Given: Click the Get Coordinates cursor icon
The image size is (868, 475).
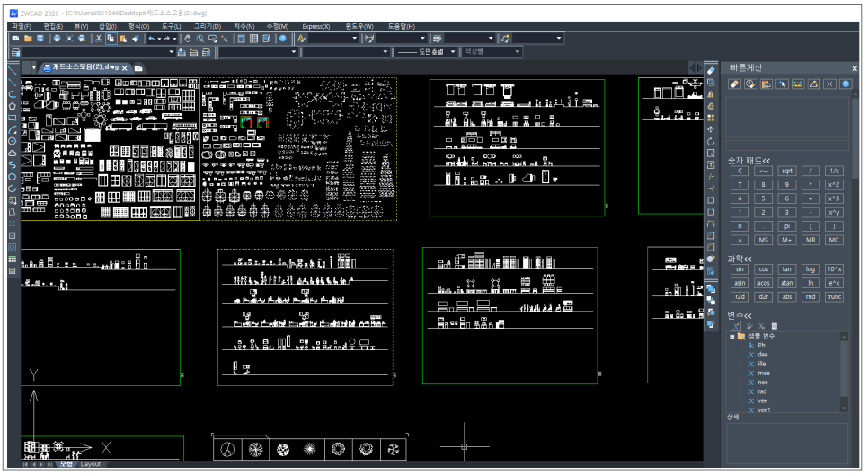Looking at the screenshot, I should coord(782,84).
